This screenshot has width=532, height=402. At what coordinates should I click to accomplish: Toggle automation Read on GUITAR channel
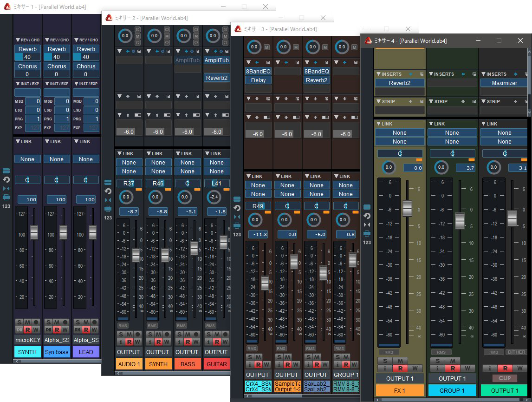(x=217, y=342)
